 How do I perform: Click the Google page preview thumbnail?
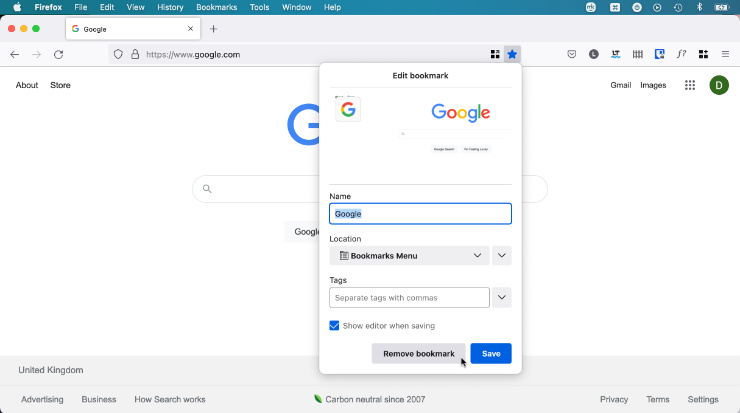point(420,136)
